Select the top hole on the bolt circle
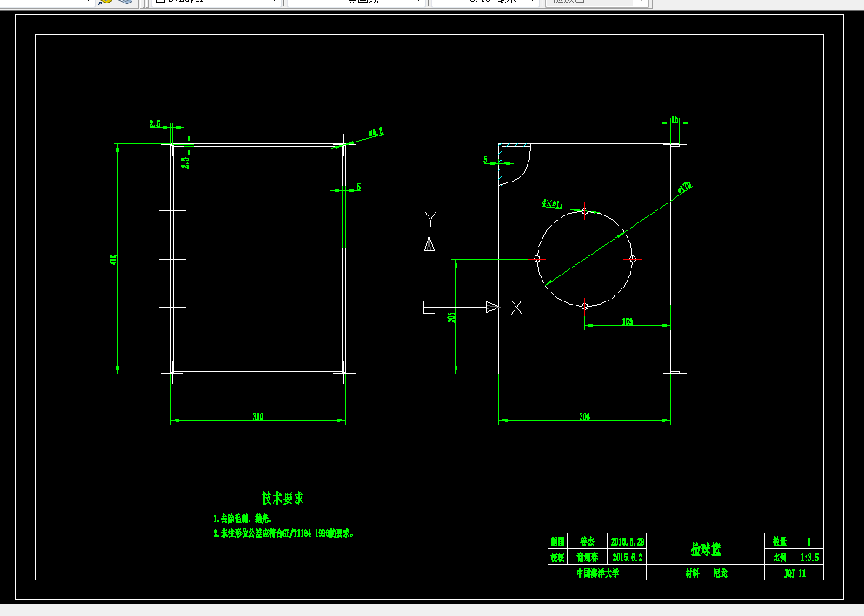The width and height of the screenshot is (864, 616). (585, 210)
